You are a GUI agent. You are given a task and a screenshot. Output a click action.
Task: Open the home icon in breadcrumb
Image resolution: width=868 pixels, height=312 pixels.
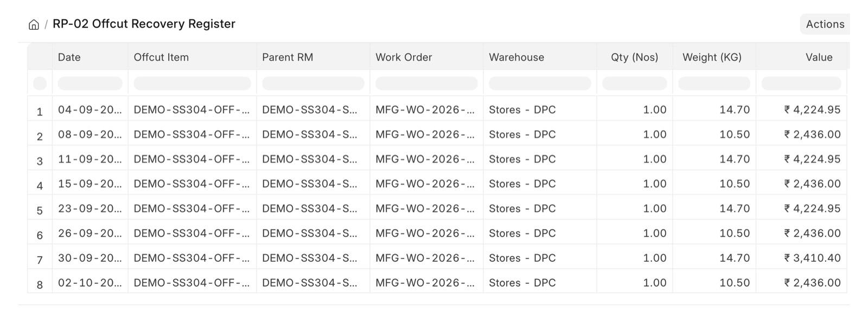(34, 24)
